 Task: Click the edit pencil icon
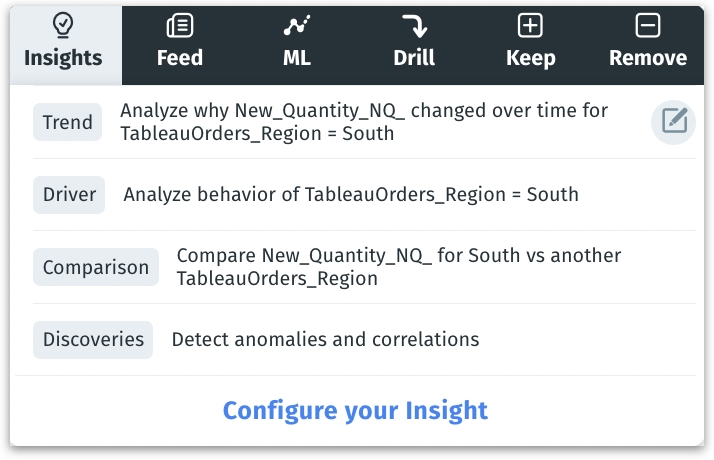674,122
